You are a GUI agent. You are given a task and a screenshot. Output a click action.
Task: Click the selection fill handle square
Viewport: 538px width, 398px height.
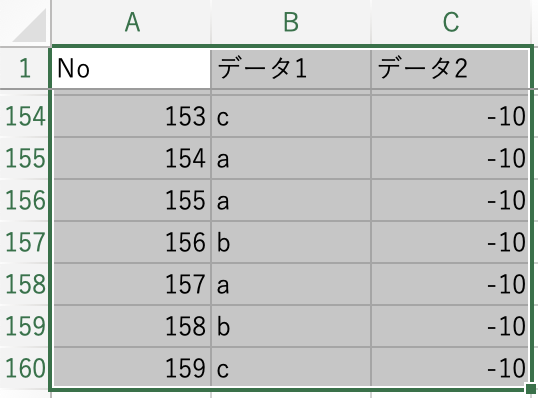pos(531,389)
